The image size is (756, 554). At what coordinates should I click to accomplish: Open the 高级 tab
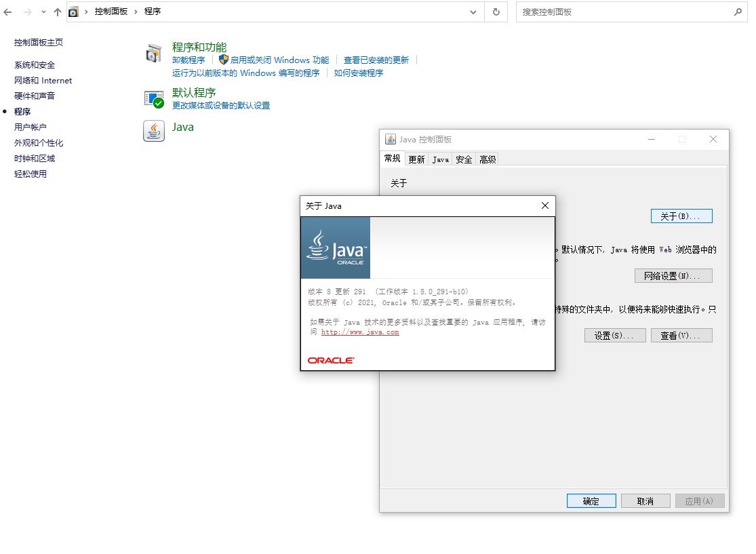[x=488, y=159]
